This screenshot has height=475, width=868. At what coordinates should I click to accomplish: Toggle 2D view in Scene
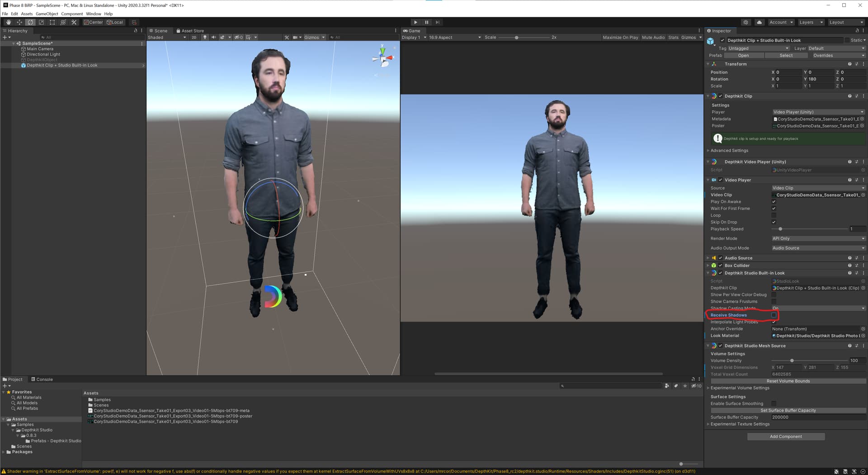coord(194,38)
